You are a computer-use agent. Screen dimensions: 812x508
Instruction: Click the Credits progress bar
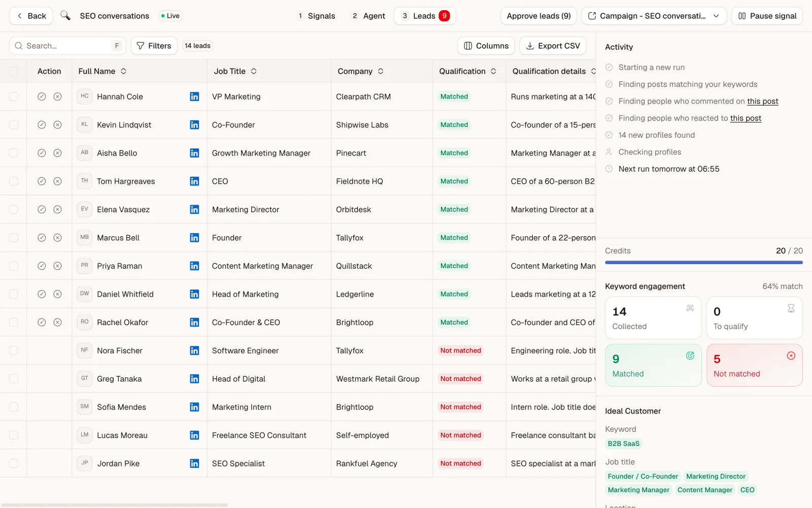click(x=704, y=263)
